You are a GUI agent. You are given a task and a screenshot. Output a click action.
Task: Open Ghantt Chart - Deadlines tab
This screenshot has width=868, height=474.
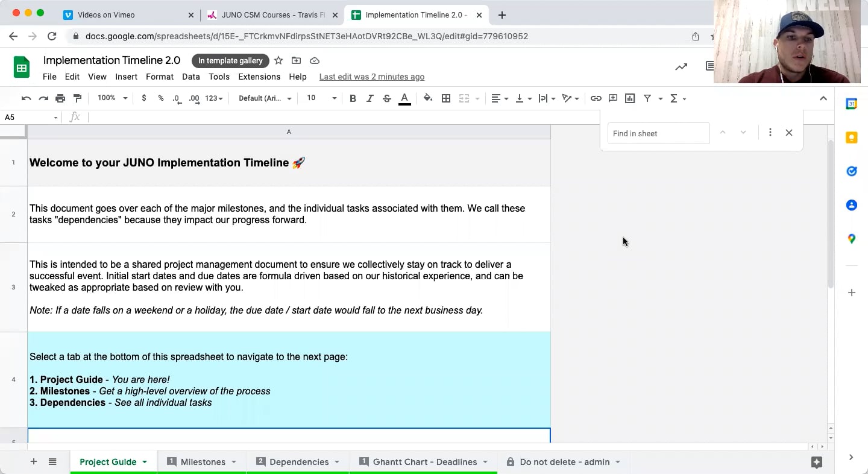424,462
